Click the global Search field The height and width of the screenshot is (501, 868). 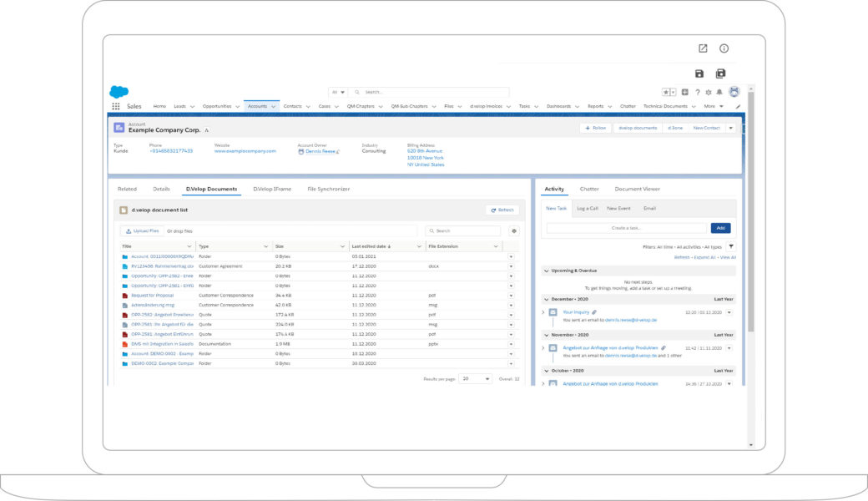click(430, 93)
